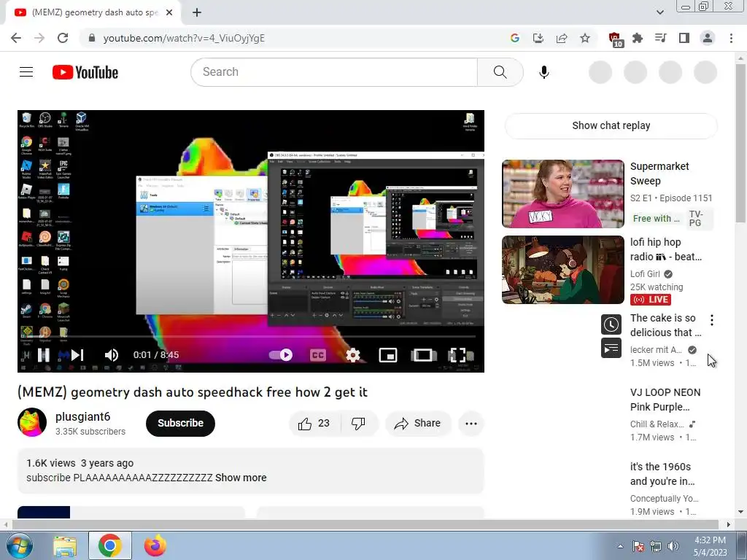Open media controls icon in toolbar

coord(661,38)
